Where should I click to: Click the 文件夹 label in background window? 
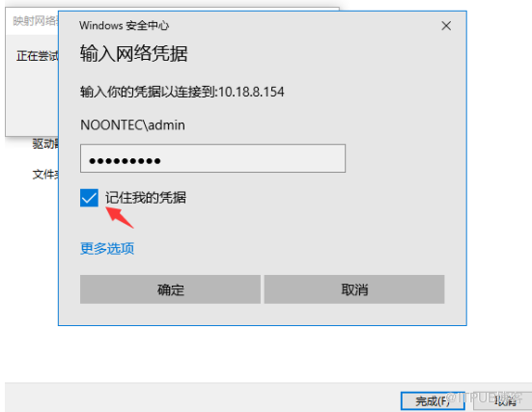coord(45,175)
